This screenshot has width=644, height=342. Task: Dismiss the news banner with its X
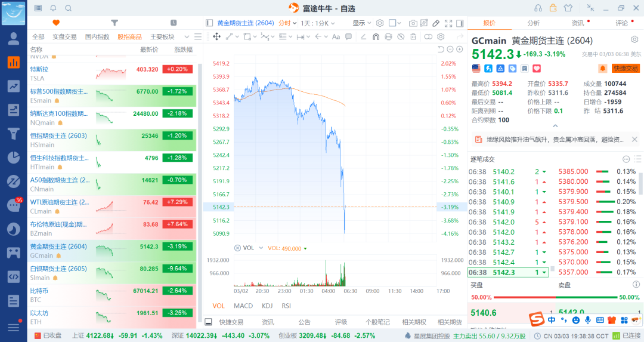point(634,140)
